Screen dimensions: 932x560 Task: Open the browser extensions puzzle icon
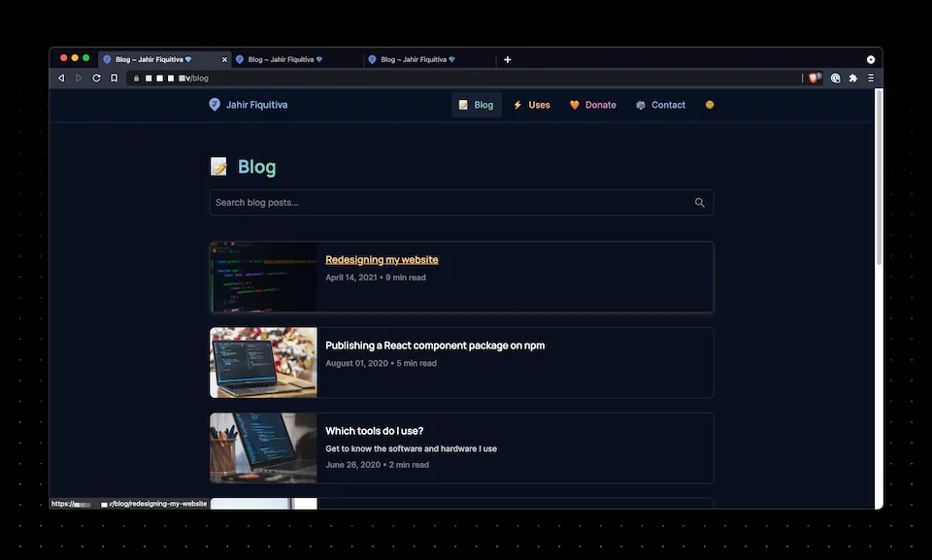click(x=852, y=78)
